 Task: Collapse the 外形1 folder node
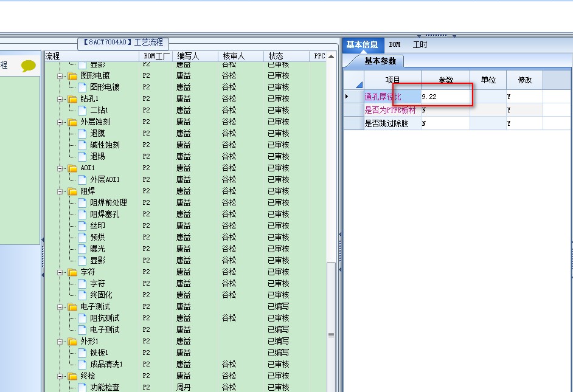(60, 342)
